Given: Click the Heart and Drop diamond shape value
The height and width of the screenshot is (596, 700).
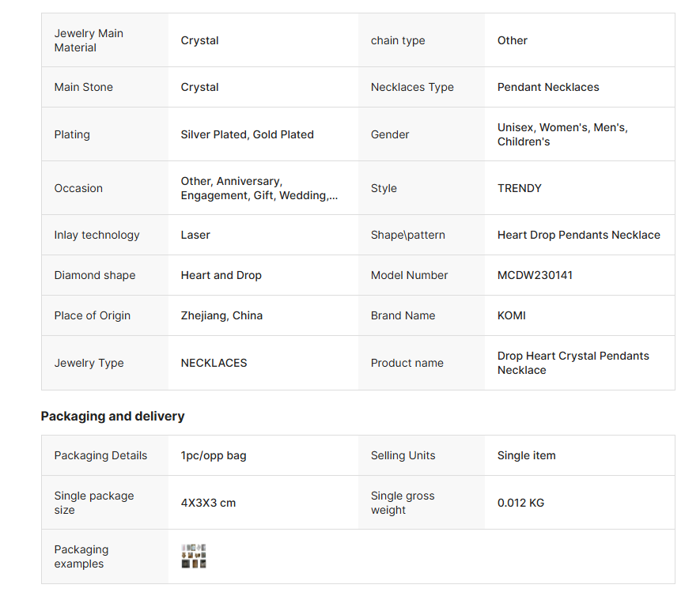Looking at the screenshot, I should [x=221, y=275].
